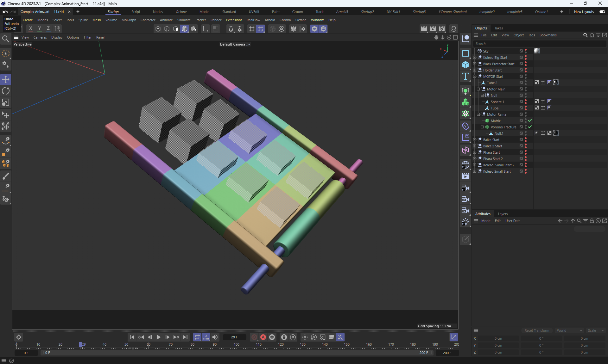Select the Scale tool
Viewport: 608px width, 364px height.
click(6, 102)
